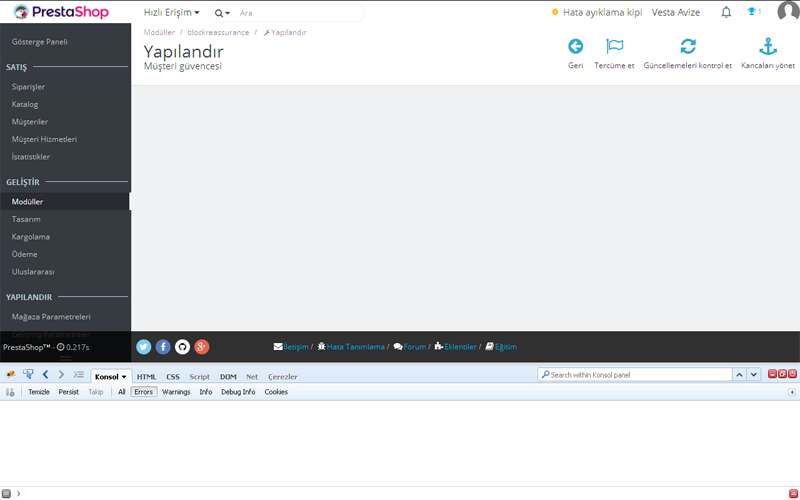The image size is (800, 500).
Task: Click the Facebook footer icon
Action: (x=163, y=347)
